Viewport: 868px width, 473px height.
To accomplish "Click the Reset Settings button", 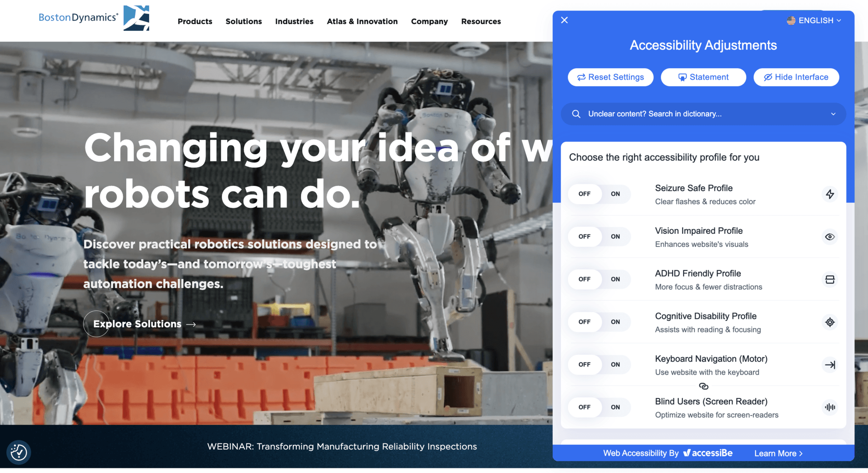I will point(610,77).
